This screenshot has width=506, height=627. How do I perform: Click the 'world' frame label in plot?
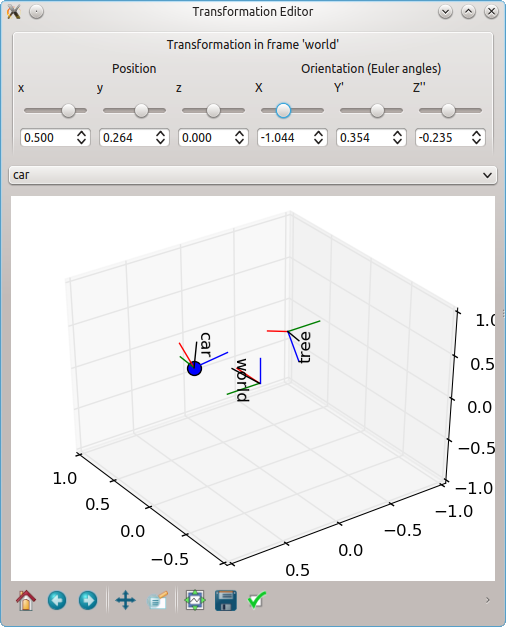coord(242,380)
